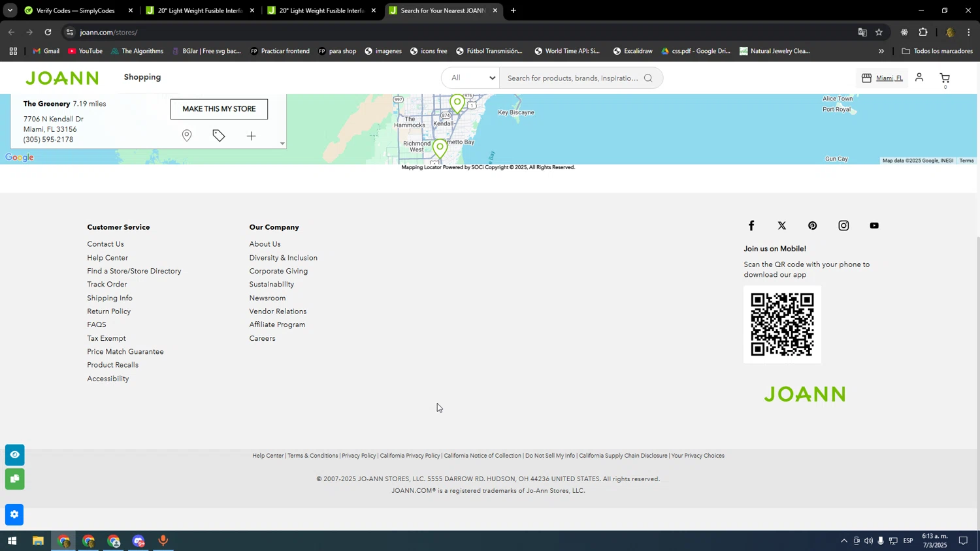
Task: Click the store list scroll-down arrow
Action: click(x=282, y=144)
